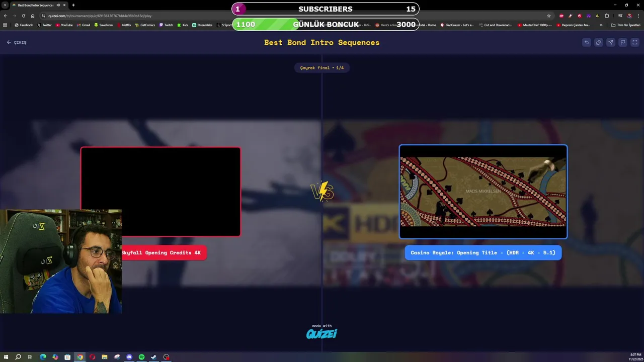
Task: Click the share/export icon in Quizei header
Action: click(598, 42)
